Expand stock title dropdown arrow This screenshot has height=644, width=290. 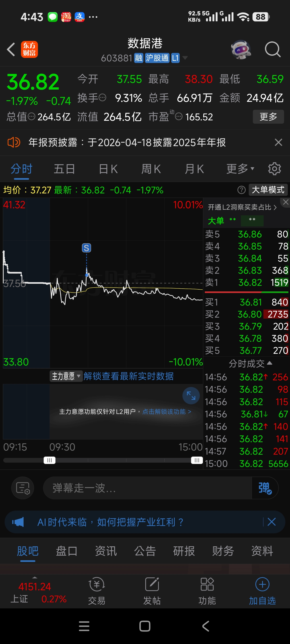tap(185, 58)
